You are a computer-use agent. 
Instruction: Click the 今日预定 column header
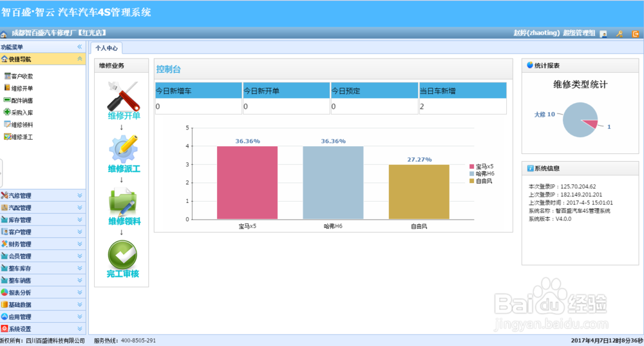[x=375, y=90]
